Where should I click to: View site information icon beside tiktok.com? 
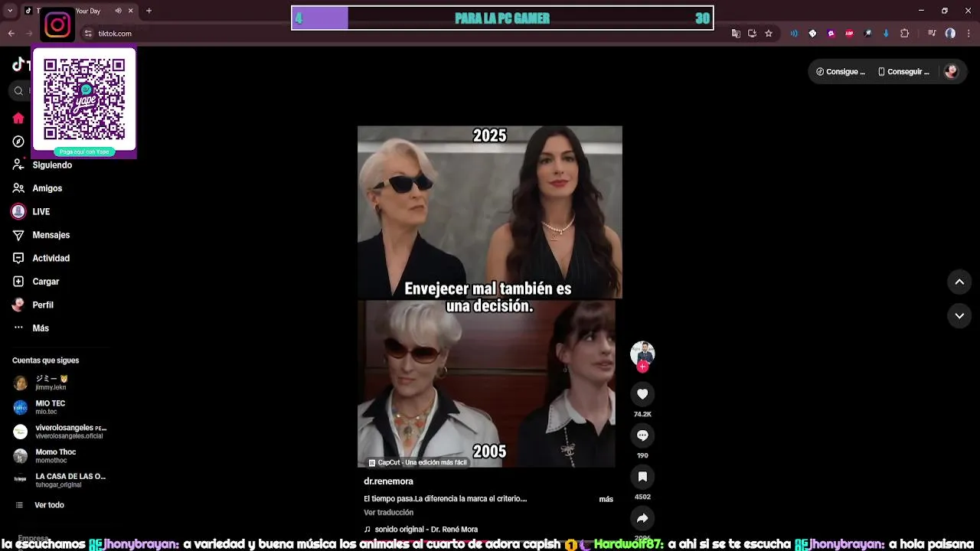click(88, 33)
